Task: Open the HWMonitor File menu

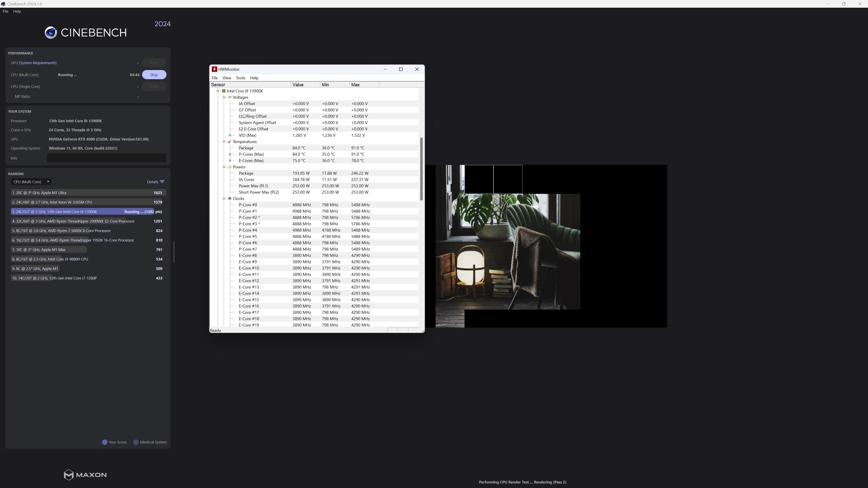Action: 215,78
